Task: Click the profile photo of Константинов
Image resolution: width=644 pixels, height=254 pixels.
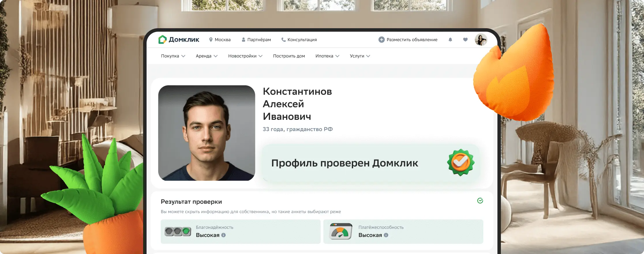Action: pos(207,133)
